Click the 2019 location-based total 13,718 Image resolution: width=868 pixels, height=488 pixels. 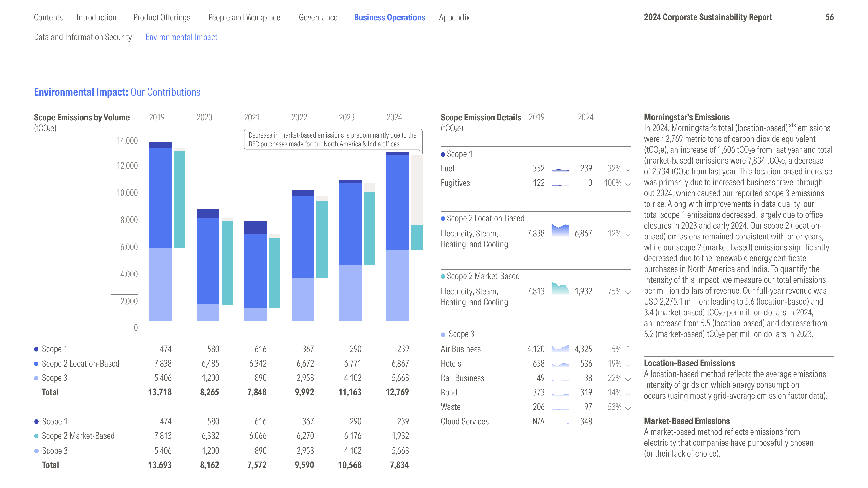(x=160, y=392)
